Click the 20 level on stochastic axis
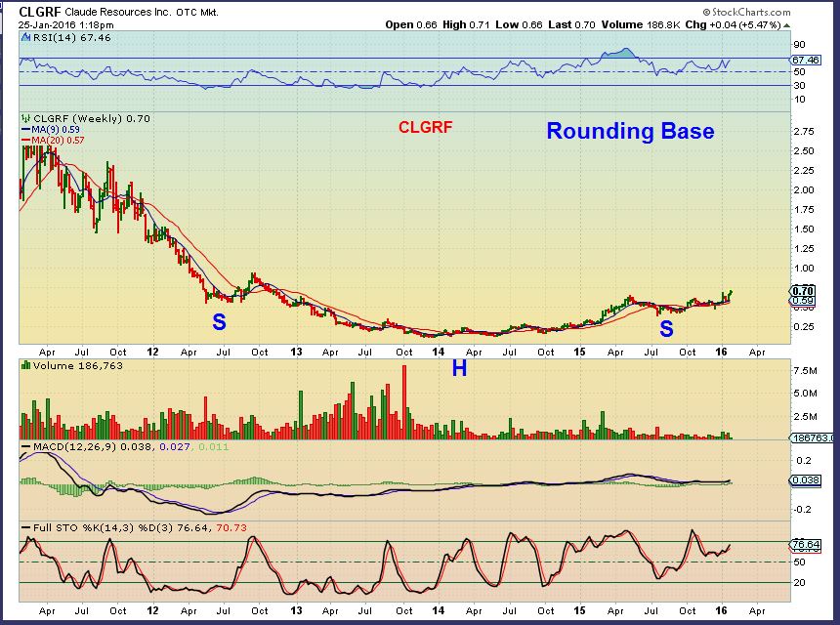 click(x=799, y=583)
